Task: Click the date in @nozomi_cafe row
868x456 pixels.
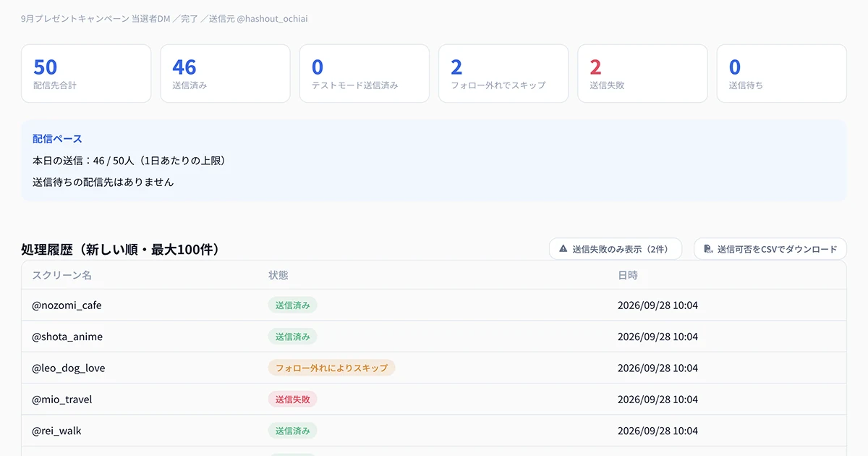Action: click(x=658, y=305)
